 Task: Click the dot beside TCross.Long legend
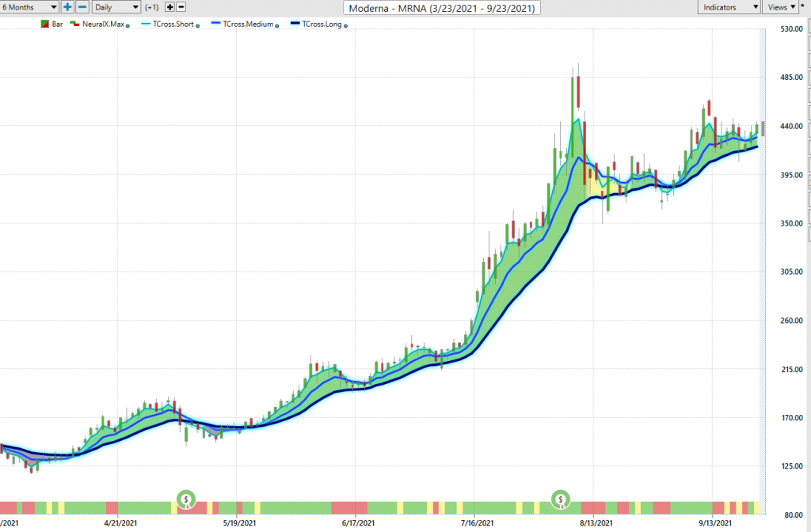pos(345,25)
